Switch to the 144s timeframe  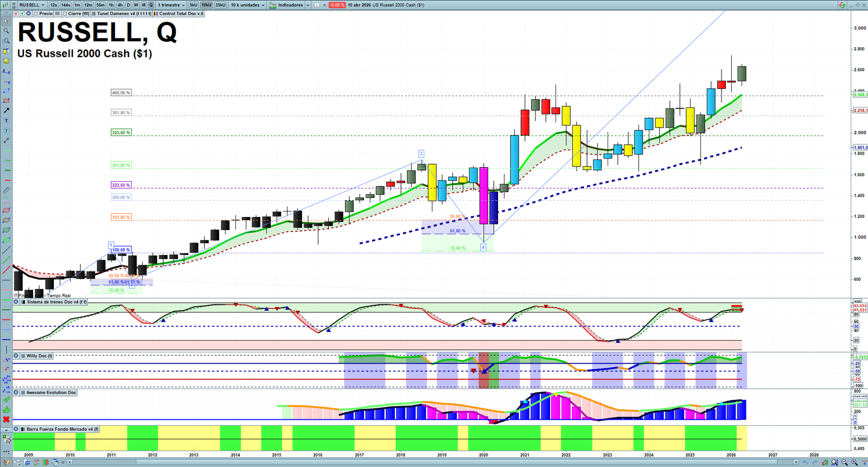pos(66,5)
